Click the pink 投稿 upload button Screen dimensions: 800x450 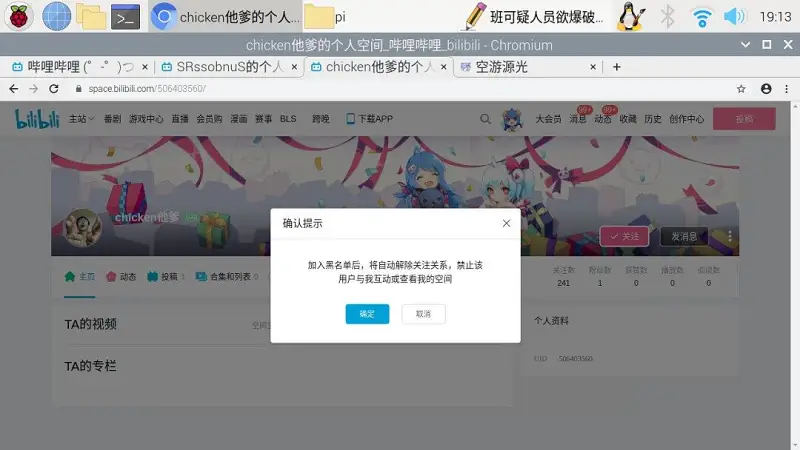tap(744, 119)
